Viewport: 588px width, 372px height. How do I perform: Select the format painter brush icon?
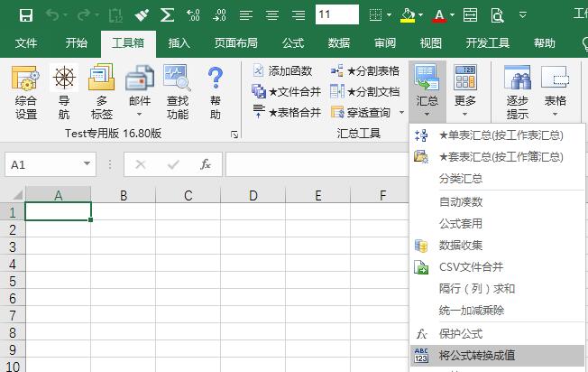(142, 14)
